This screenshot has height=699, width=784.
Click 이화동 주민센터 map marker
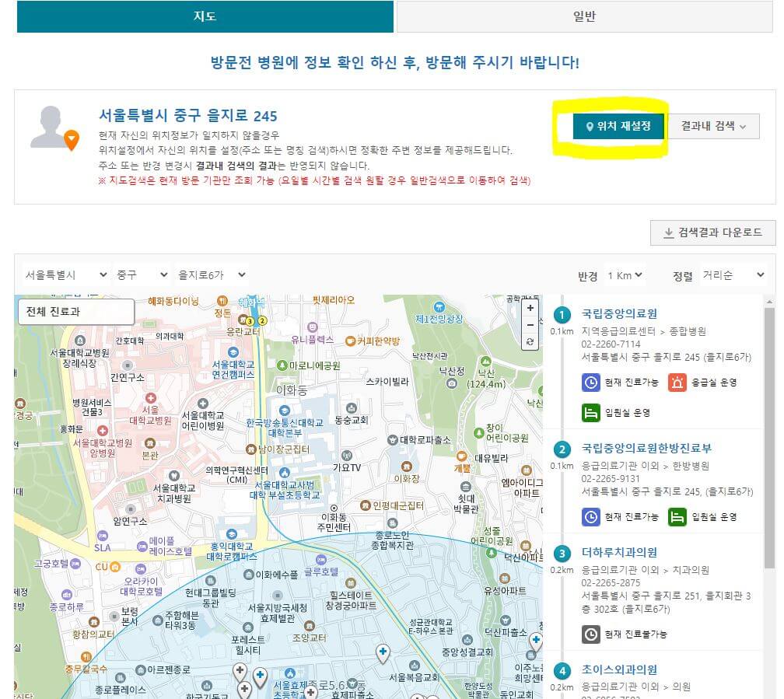pyautogui.click(x=334, y=508)
